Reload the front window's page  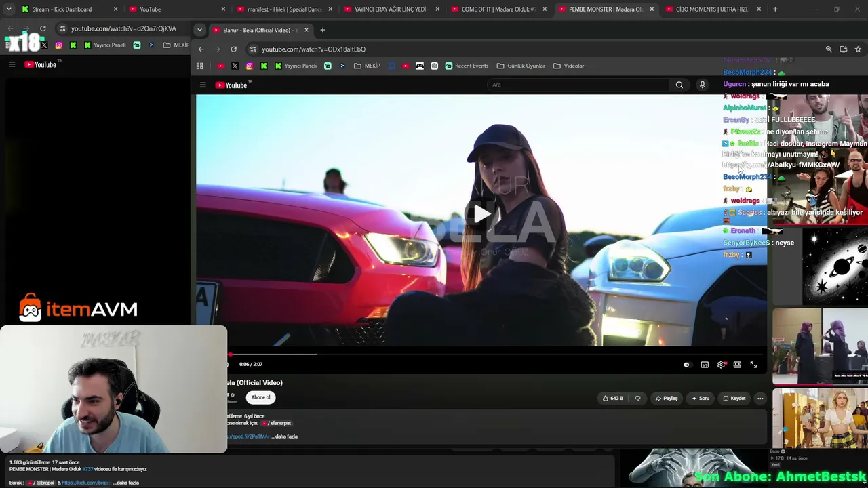coord(233,49)
